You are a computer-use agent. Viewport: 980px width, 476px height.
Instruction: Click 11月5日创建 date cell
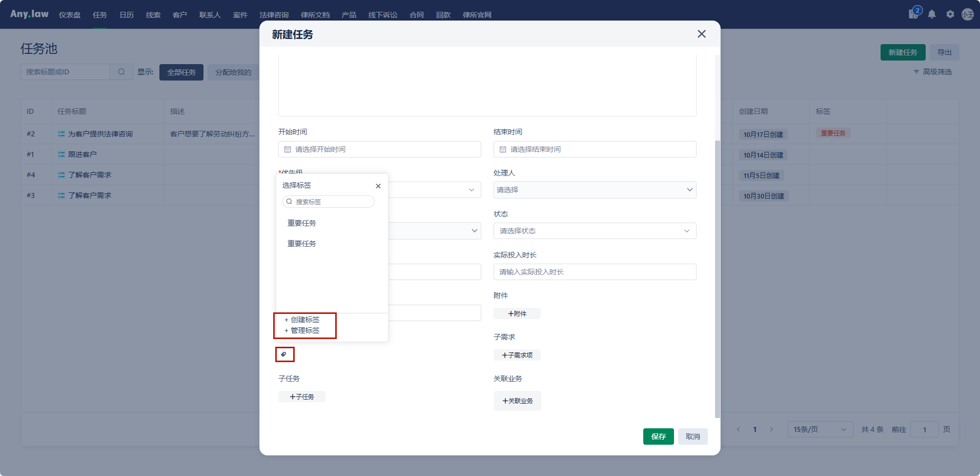tap(762, 175)
